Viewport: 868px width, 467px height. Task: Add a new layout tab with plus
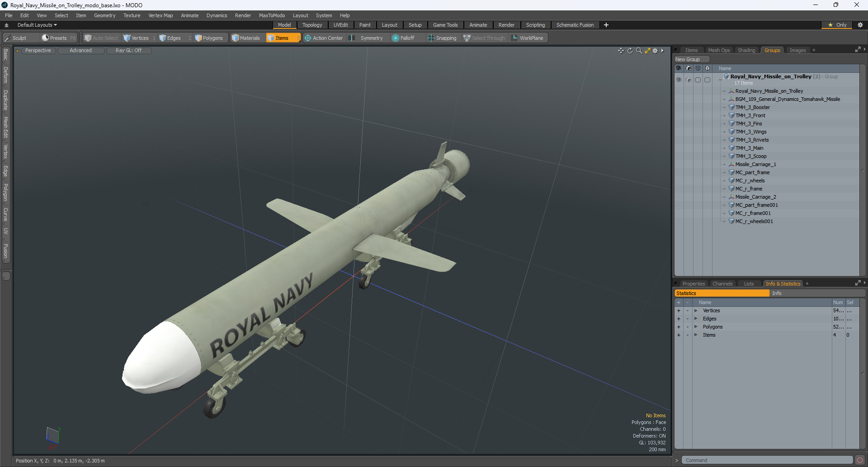(x=606, y=25)
